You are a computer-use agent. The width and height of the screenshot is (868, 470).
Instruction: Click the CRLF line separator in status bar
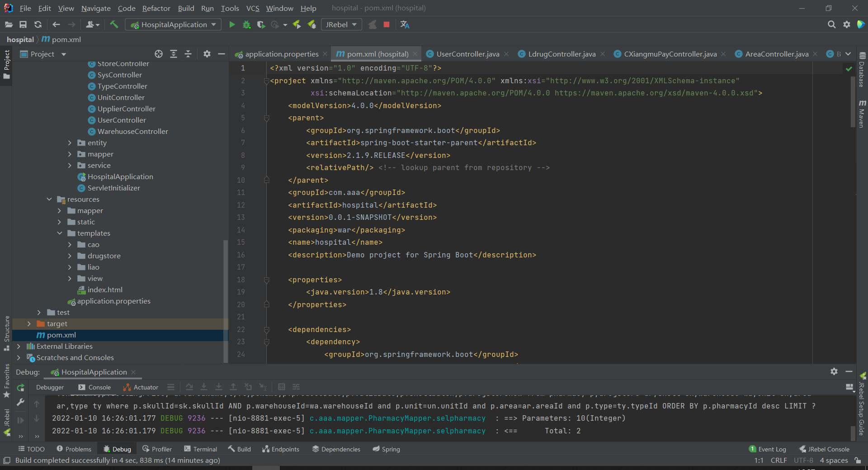click(778, 461)
